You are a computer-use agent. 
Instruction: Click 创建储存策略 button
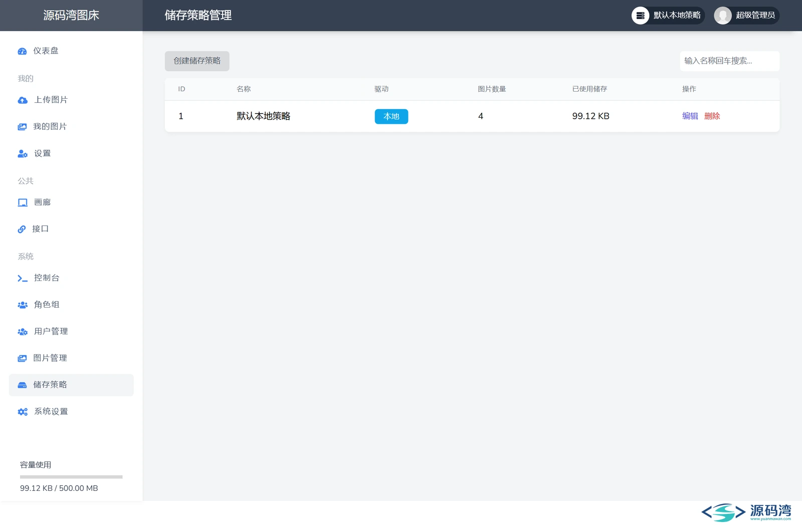197,61
